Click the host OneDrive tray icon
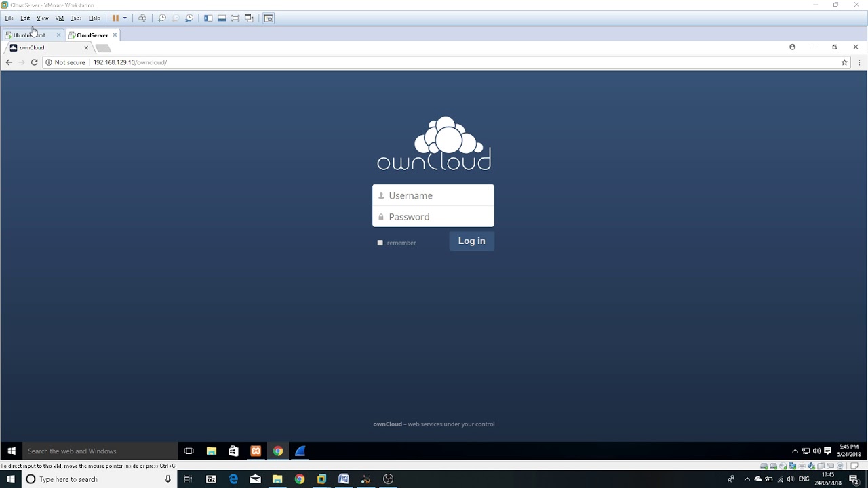The width and height of the screenshot is (868, 488). pos(758,479)
